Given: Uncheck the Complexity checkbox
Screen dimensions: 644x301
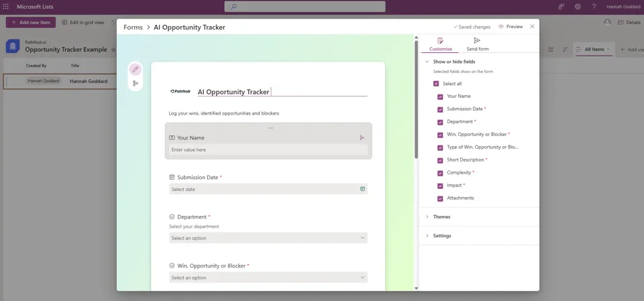Looking at the screenshot, I should 440,173.
